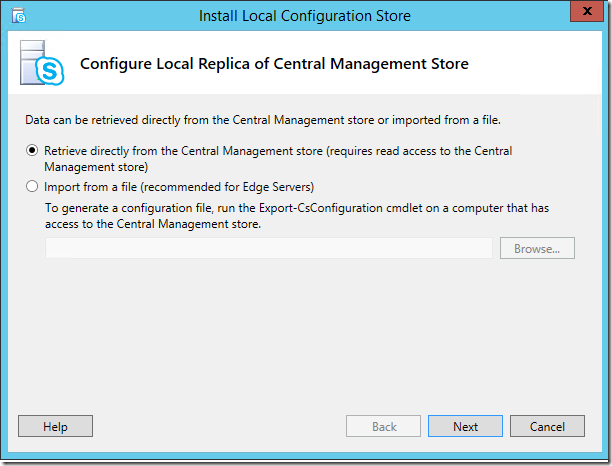Choose the Import from a file radio button
612x466 pixels.
point(33,187)
